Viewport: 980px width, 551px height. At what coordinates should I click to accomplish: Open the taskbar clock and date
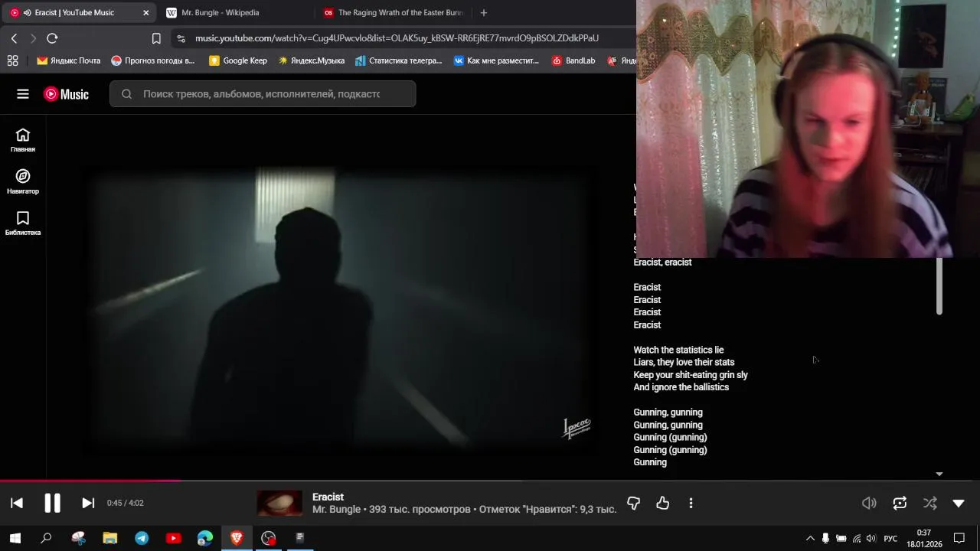[924, 538]
